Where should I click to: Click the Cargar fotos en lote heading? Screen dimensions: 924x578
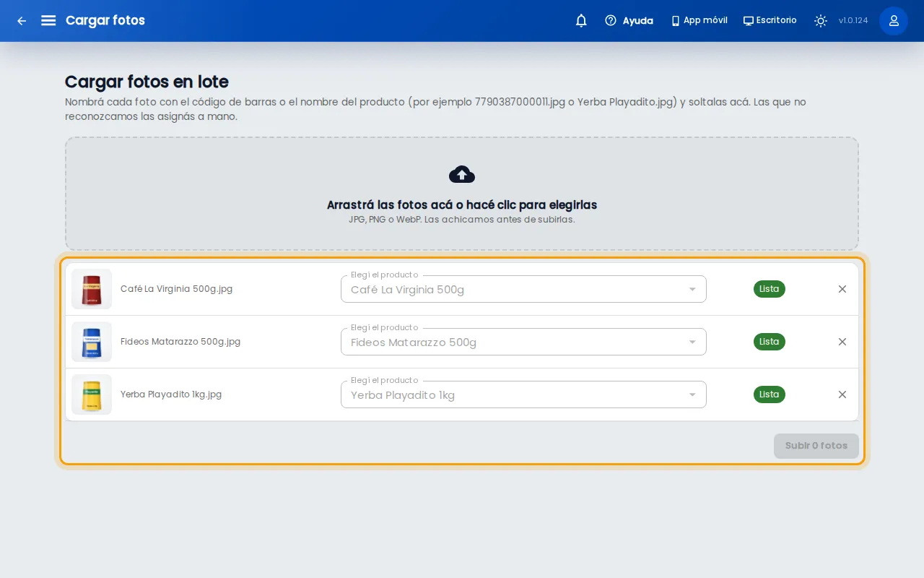147,82
